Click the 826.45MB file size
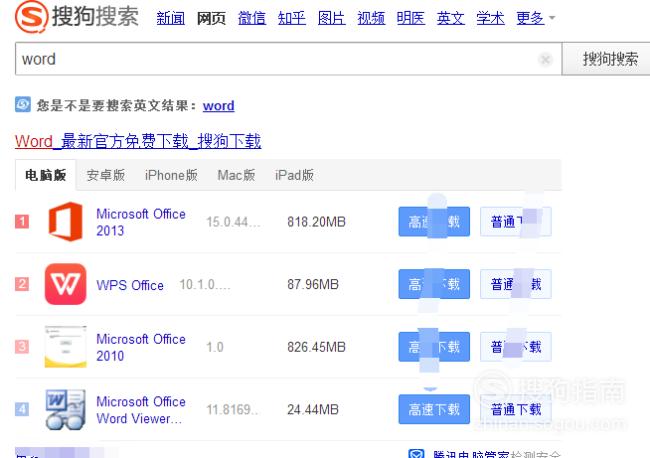Image resolution: width=650 pixels, height=458 pixels. 316,347
